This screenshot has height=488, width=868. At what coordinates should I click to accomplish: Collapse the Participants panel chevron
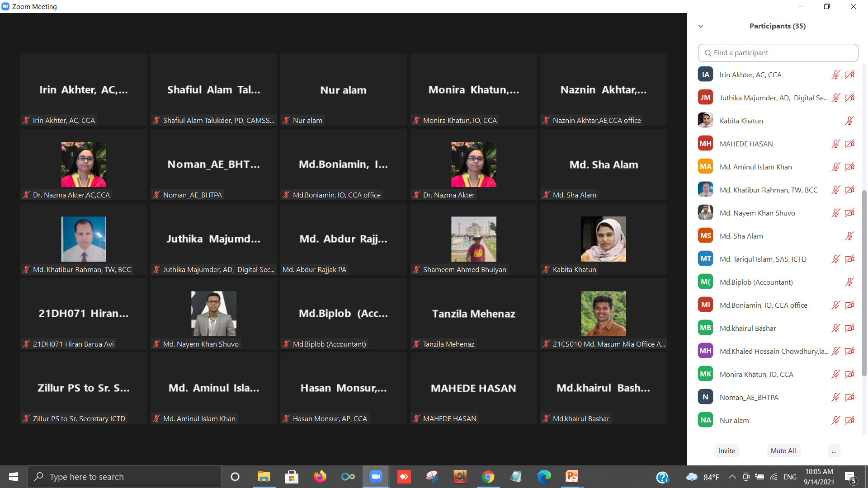[x=701, y=26]
